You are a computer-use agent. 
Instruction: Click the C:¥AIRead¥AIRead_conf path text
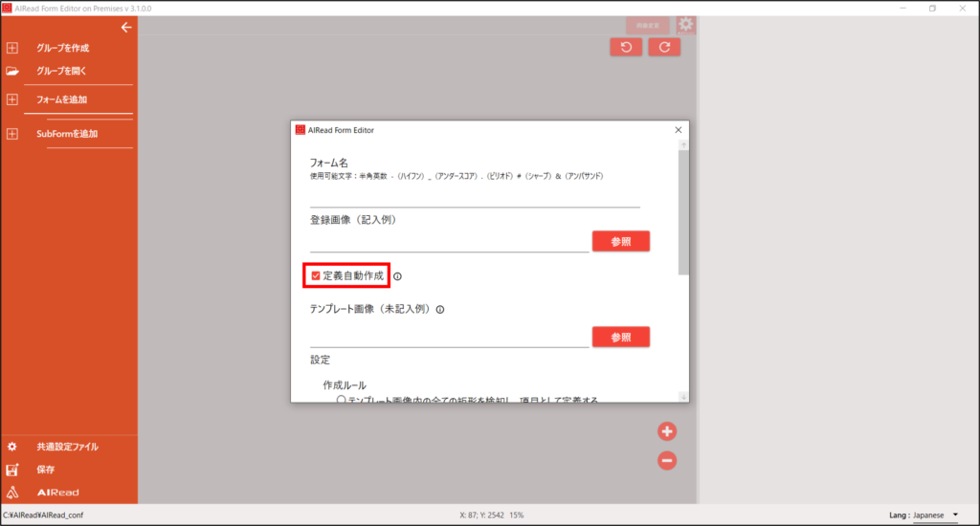pos(43,515)
